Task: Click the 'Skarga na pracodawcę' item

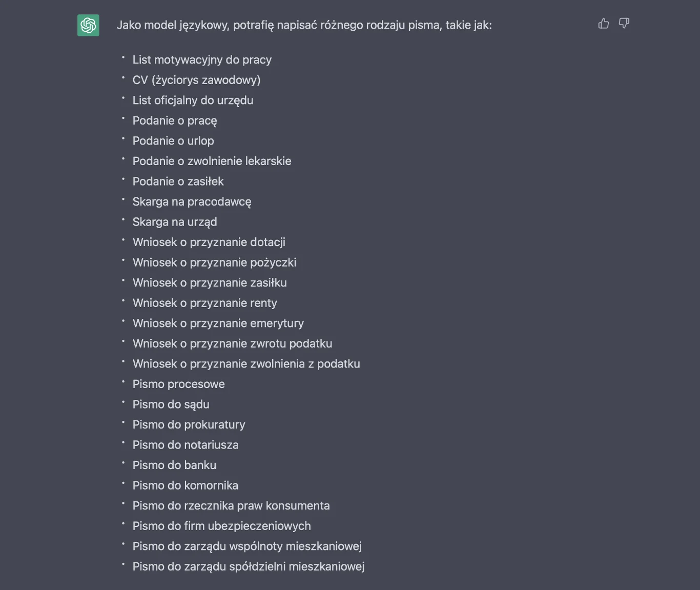Action: [192, 201]
